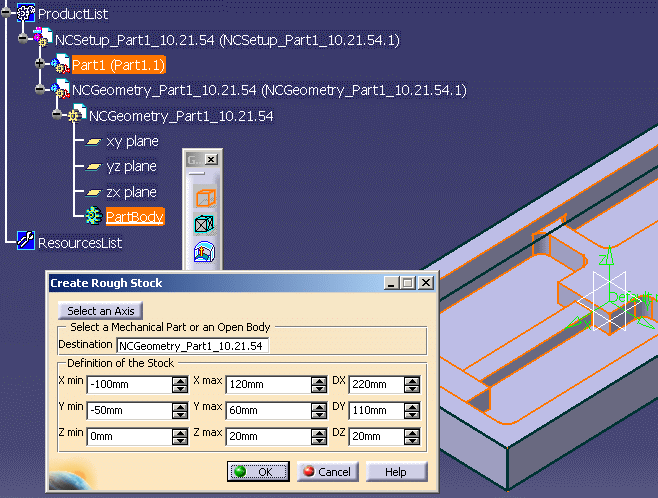This screenshot has height=498, width=658.
Task: Click the bottom icon in floating toolbar
Action: tap(205, 251)
